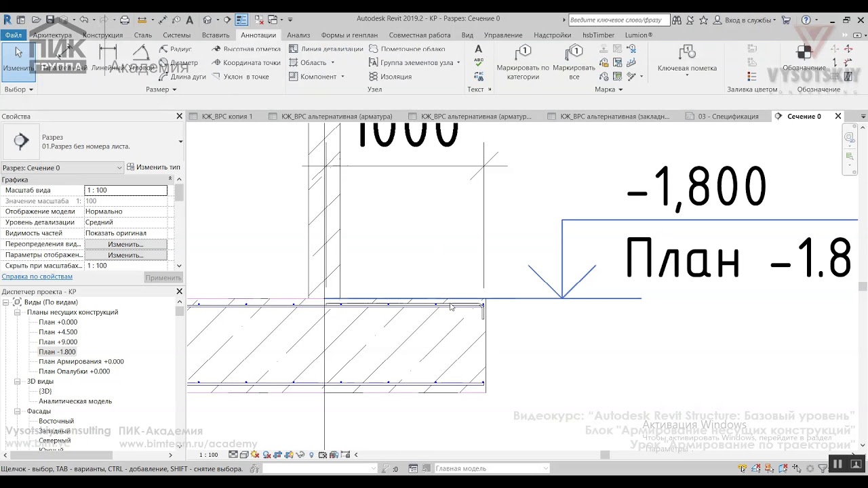The height and width of the screenshot is (488, 868).
Task: Click the Изменить тип button
Action: click(153, 167)
